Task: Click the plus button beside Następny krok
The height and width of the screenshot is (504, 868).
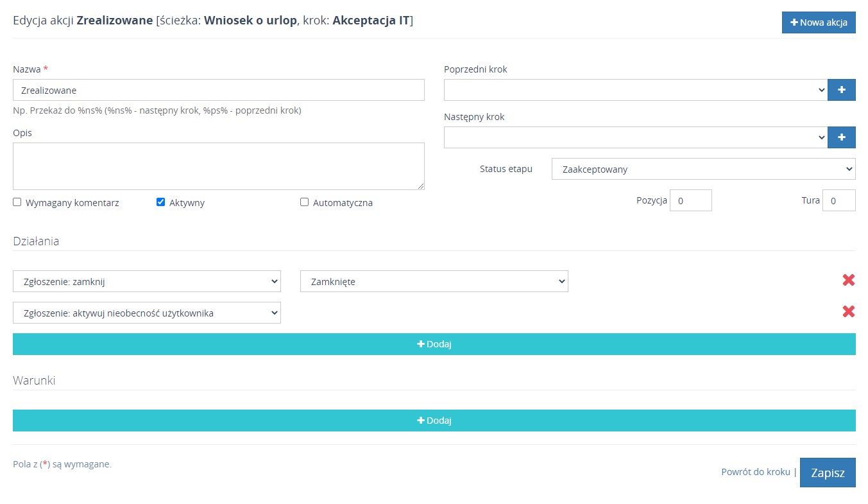Action: pyautogui.click(x=841, y=137)
